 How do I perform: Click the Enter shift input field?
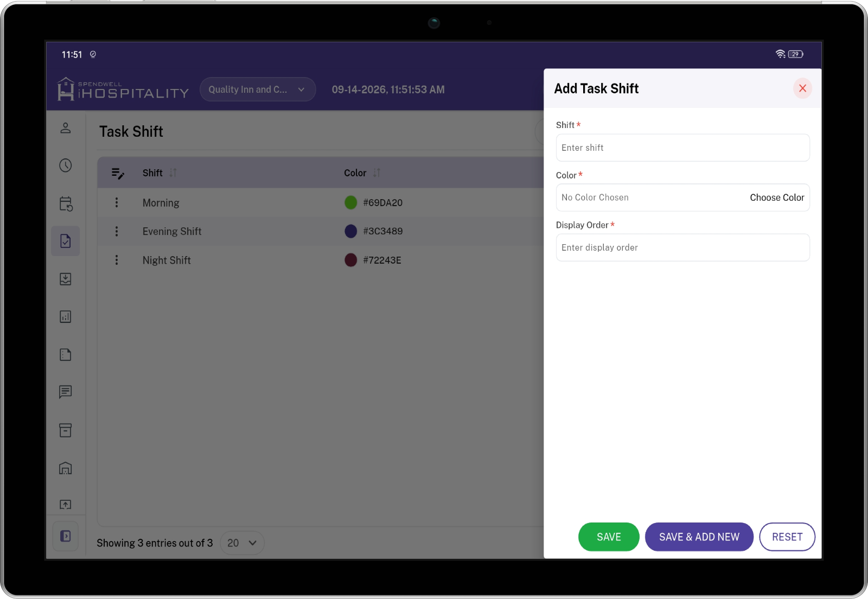coord(682,148)
